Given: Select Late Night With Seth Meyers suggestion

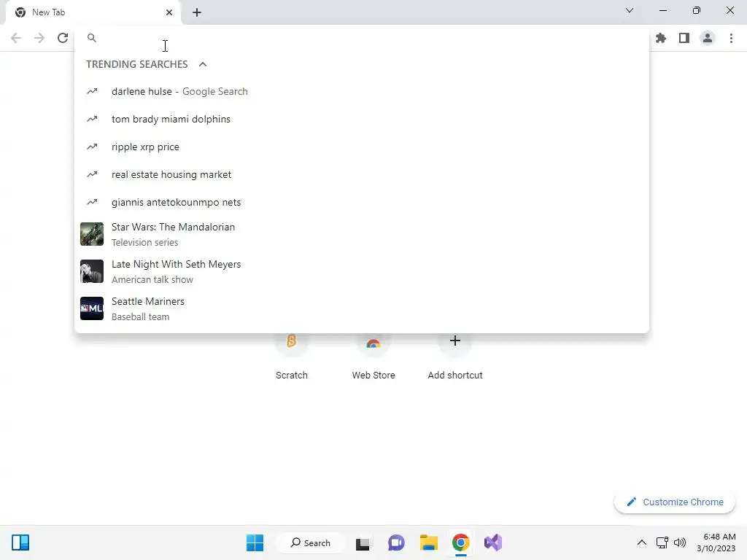Looking at the screenshot, I should pos(362,271).
